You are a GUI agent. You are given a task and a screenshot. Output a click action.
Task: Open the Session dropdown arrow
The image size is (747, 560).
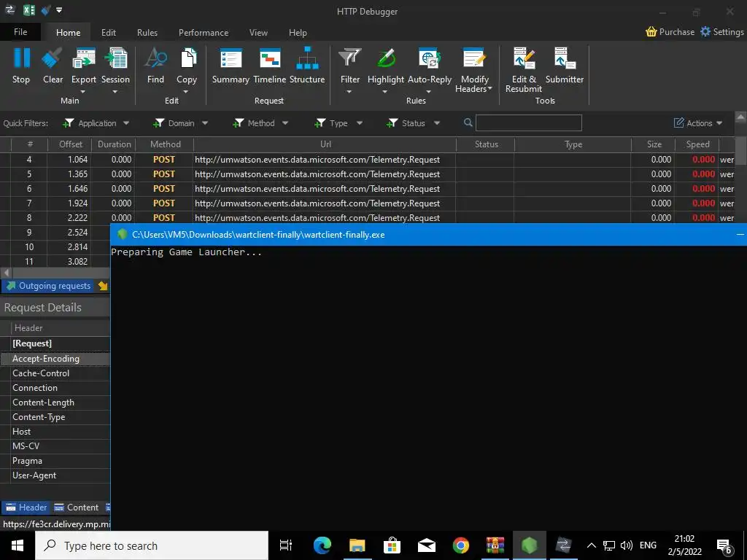(x=115, y=91)
